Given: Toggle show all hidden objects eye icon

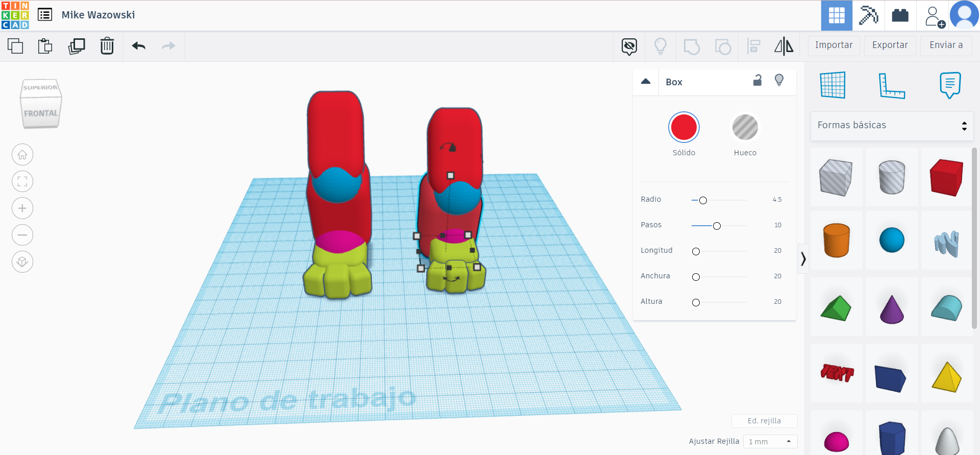Looking at the screenshot, I should (x=629, y=46).
